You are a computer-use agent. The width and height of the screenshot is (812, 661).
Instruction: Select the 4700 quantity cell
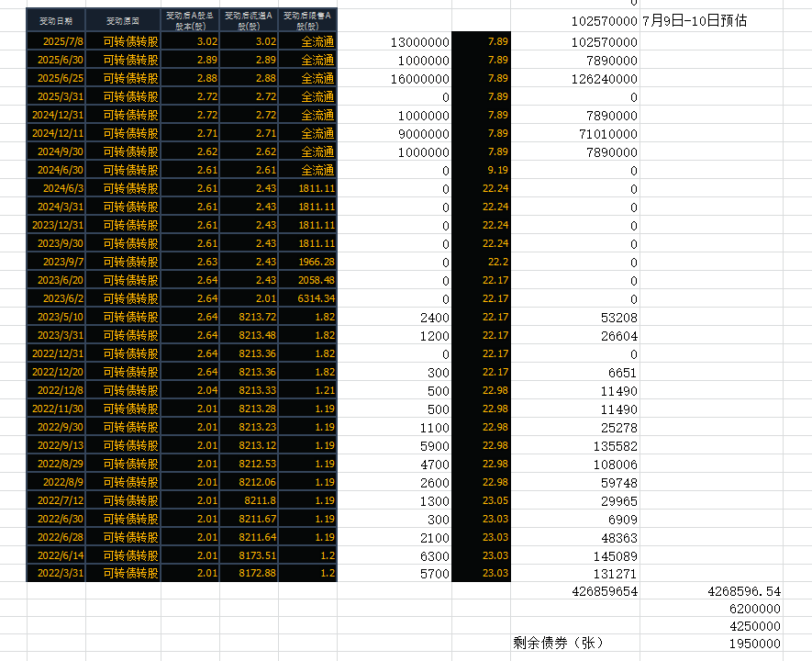point(395,465)
